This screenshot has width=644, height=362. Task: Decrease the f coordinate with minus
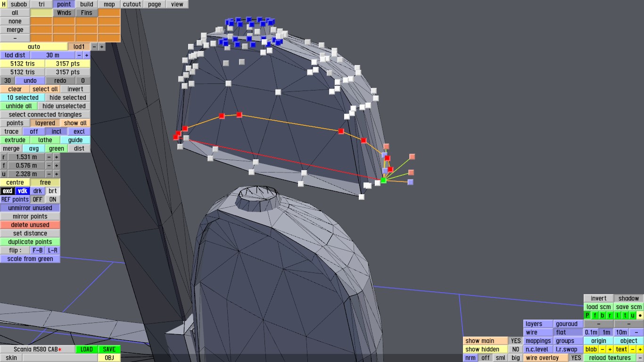49,165
